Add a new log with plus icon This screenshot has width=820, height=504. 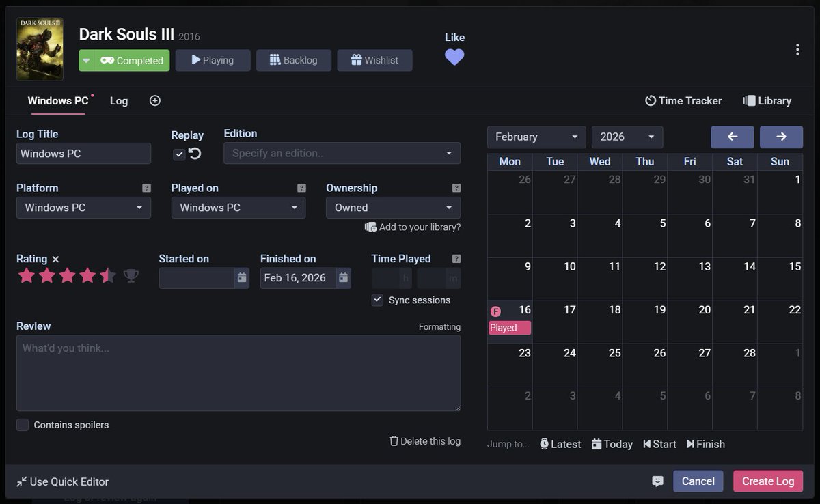[155, 100]
